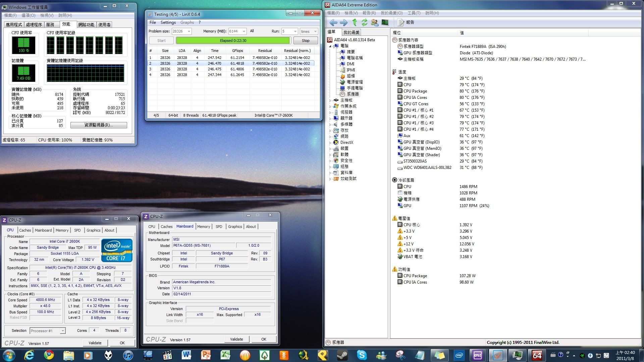Viewport: 644px width, 362px height.
Task: Click the LinX All memory button
Action: point(252,31)
